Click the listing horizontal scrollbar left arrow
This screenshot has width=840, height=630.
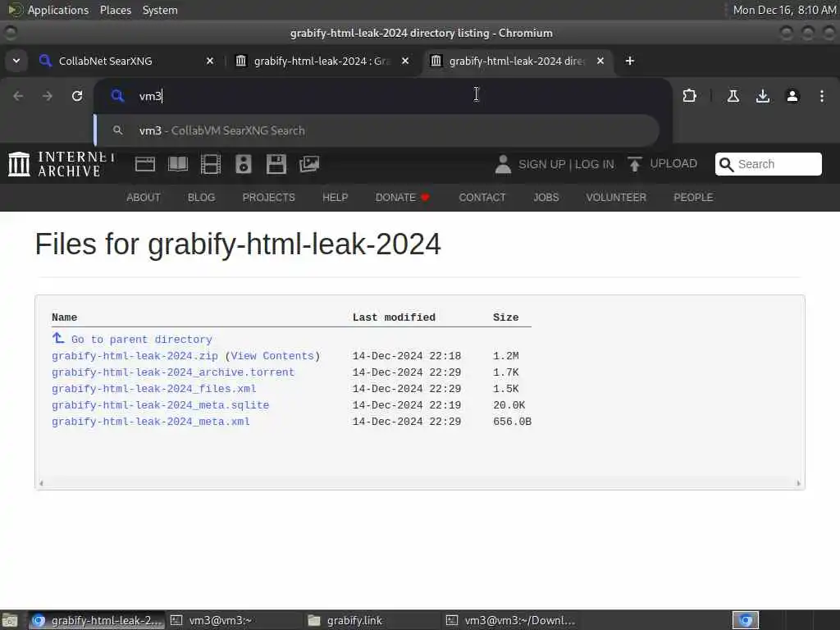coord(41,483)
